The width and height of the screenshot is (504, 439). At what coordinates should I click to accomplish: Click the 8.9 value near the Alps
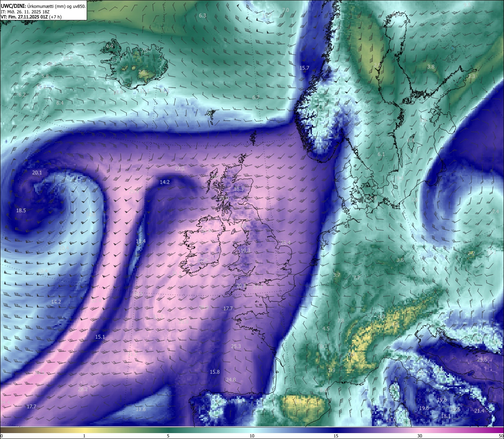tap(381, 317)
